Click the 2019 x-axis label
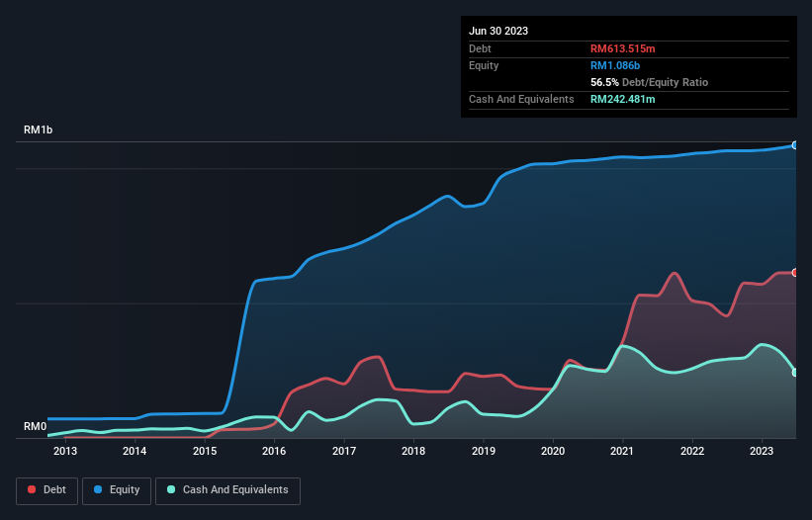This screenshot has width=812, height=520. (x=484, y=451)
